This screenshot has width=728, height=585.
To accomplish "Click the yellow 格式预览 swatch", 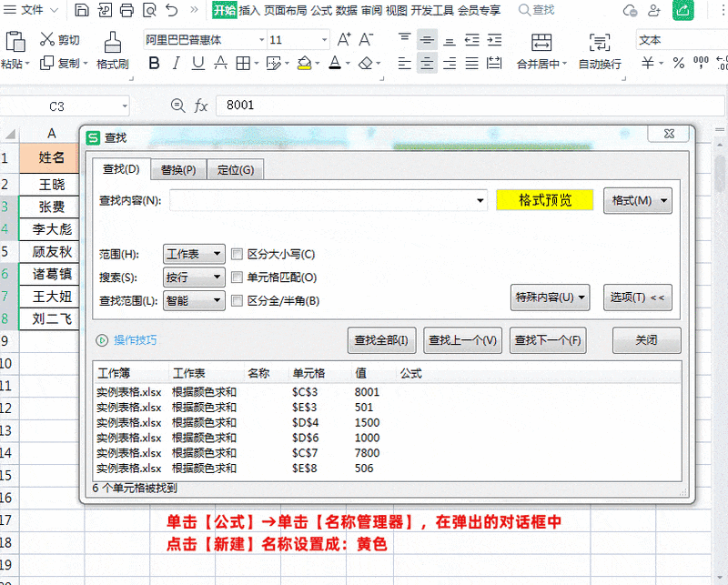I will (x=545, y=201).
